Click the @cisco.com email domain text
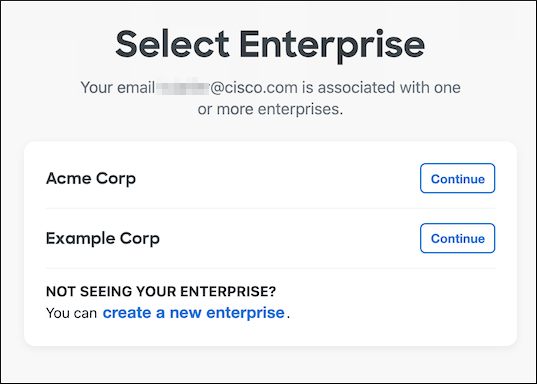Viewport: 537px width, 384px height. point(254,88)
